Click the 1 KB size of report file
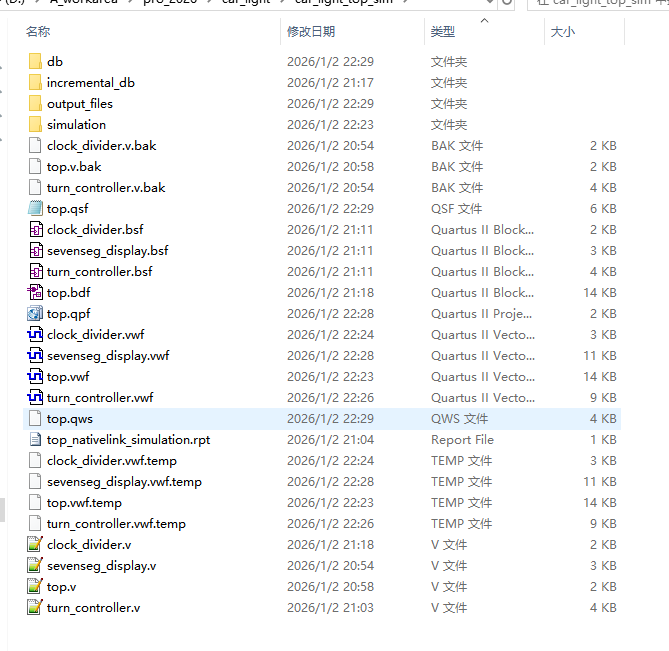This screenshot has height=651, width=669. click(x=603, y=439)
